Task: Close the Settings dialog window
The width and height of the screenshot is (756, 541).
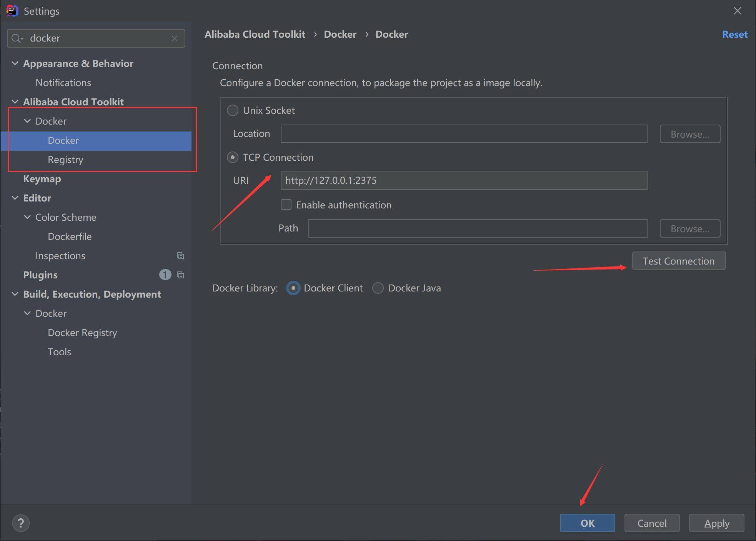Action: (737, 11)
